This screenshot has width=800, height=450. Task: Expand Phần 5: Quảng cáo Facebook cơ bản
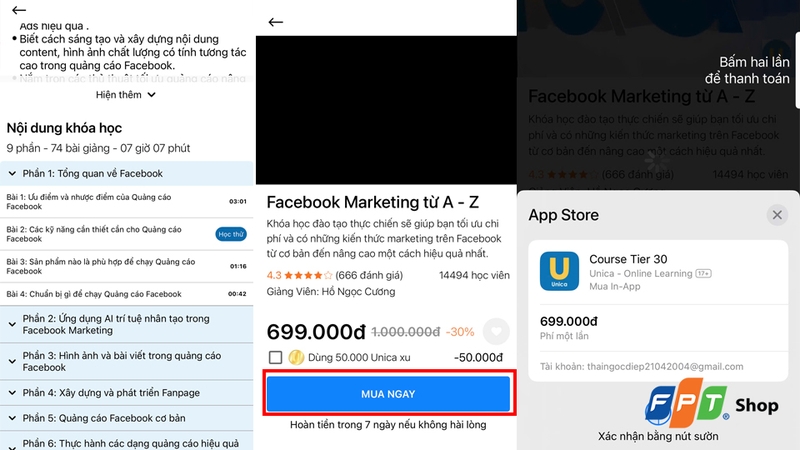point(127,418)
